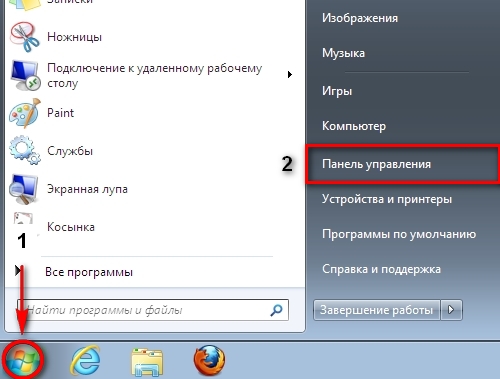Click the magnifier search icon in search box
This screenshot has width=500, height=379.
276,310
